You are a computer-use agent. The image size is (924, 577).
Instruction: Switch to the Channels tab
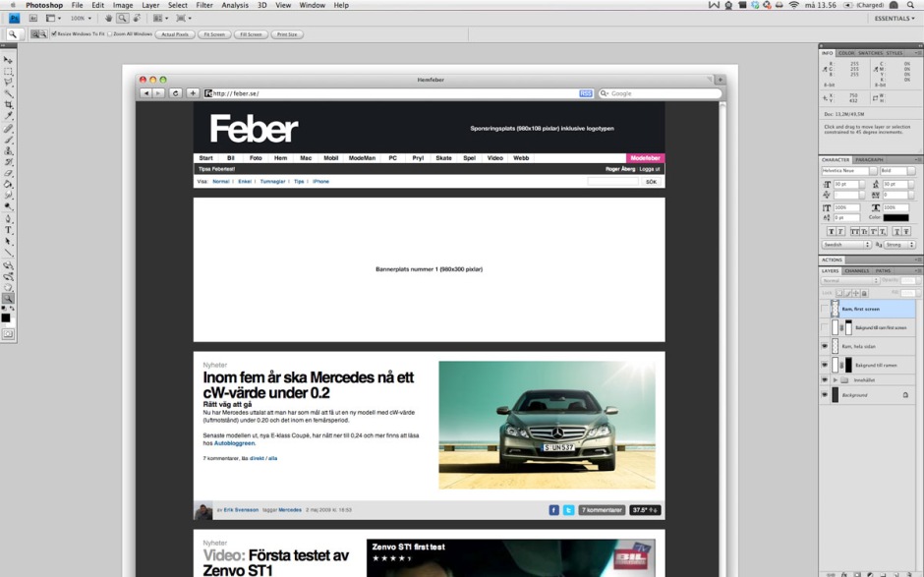(x=857, y=271)
